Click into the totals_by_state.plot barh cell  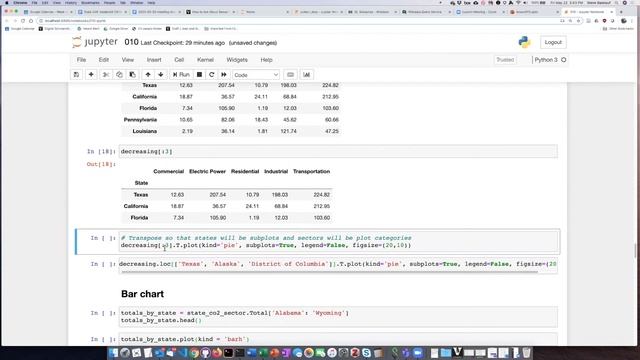point(338,339)
